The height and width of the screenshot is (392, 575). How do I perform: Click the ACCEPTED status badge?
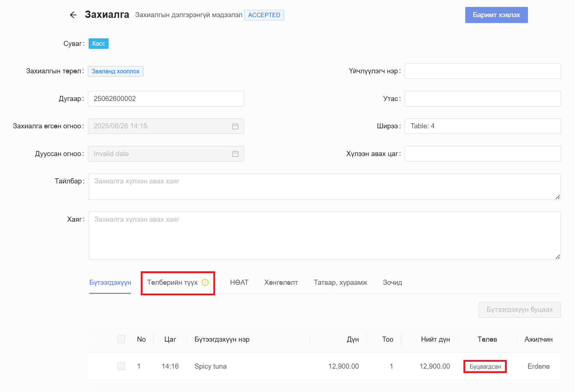[264, 15]
